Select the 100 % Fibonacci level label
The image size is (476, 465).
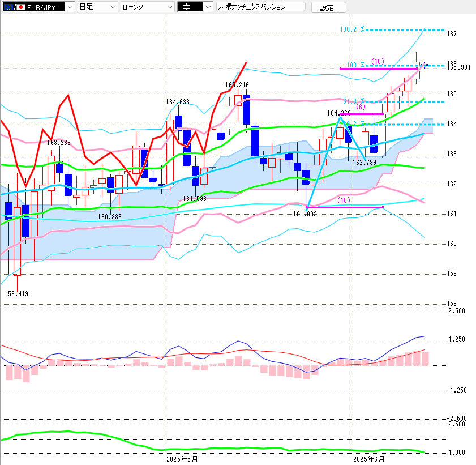pyautogui.click(x=356, y=65)
